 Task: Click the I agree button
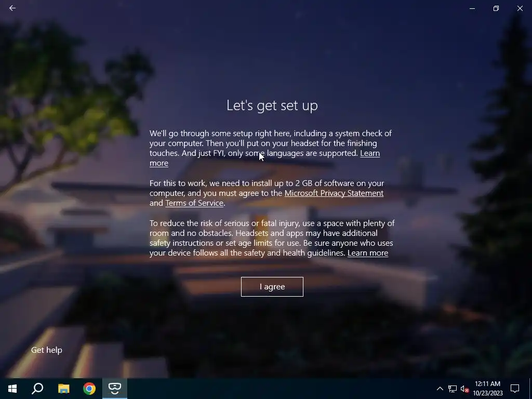(x=272, y=287)
